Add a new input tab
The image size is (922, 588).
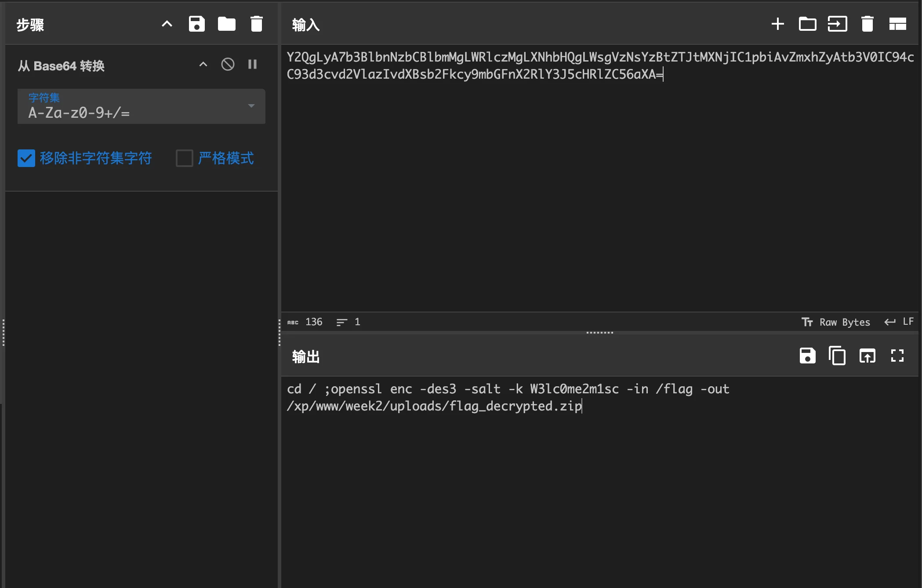777,24
